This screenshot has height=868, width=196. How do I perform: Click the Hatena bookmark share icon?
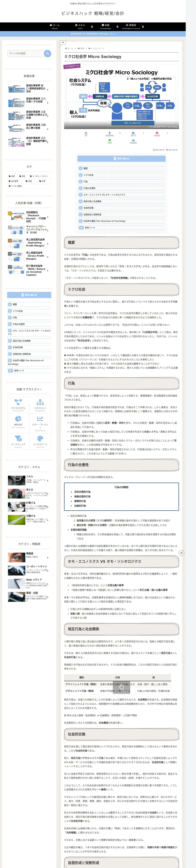[x=133, y=134]
